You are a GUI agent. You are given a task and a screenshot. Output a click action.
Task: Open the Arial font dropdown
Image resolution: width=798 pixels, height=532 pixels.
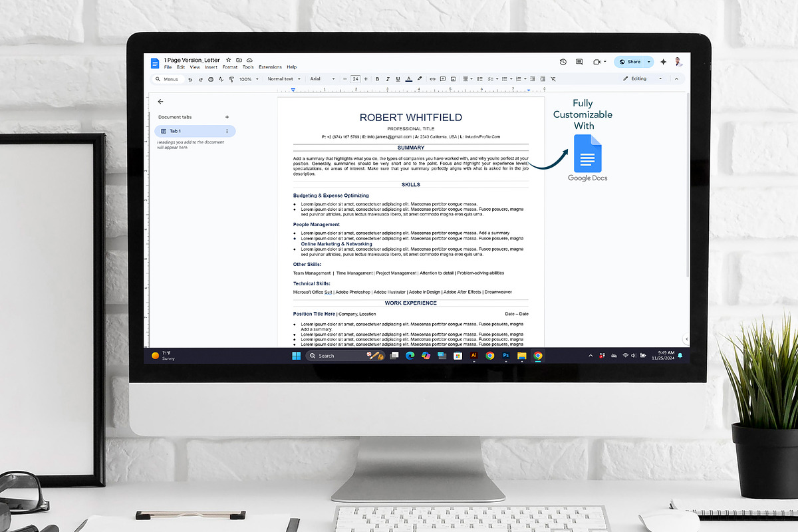click(x=323, y=79)
